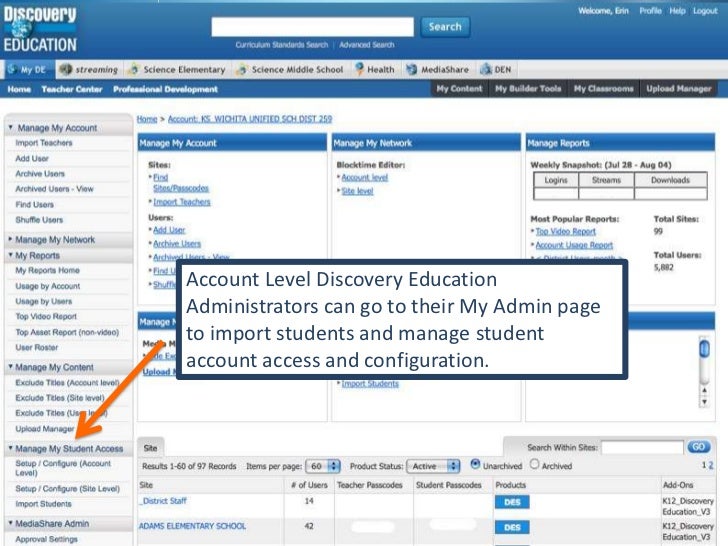Click the Profile link
Screen dimensions: 728x546
tap(650, 11)
